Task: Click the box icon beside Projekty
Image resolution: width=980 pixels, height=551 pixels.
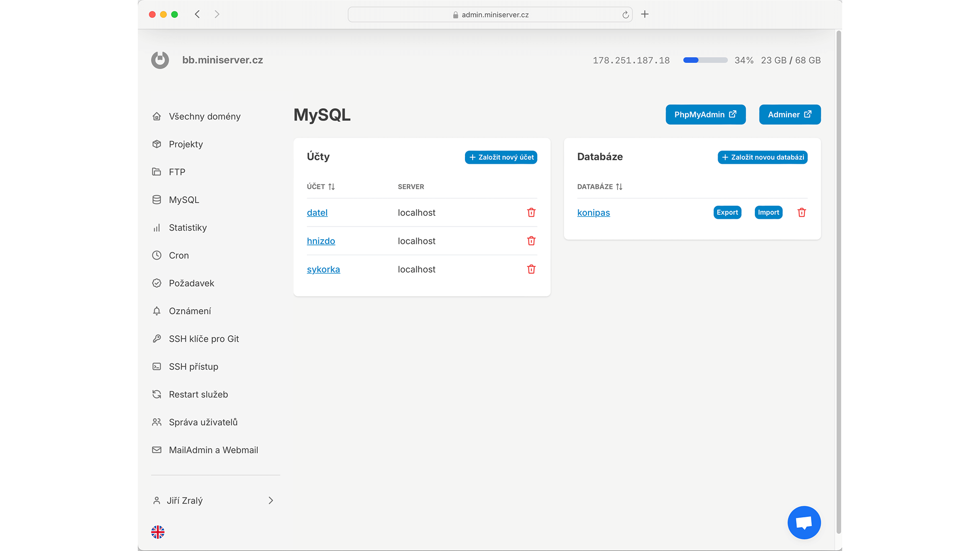Action: 157,144
